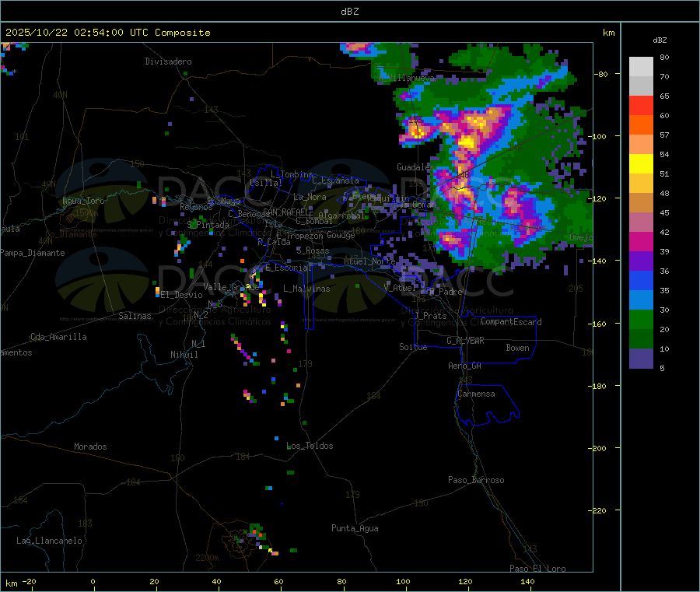Click the Bowen label on the map
Screen dimensions: 700x592
(517, 348)
